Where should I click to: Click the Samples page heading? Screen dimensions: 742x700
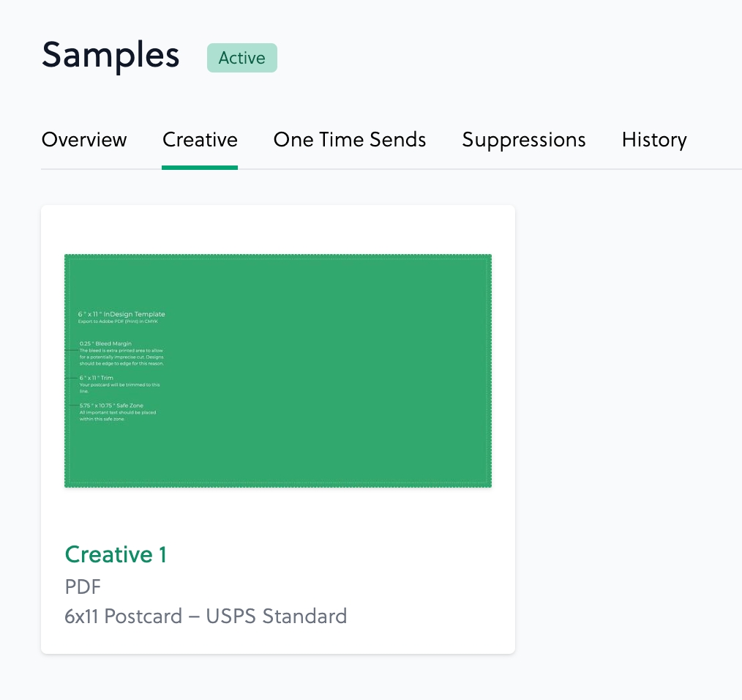point(110,55)
